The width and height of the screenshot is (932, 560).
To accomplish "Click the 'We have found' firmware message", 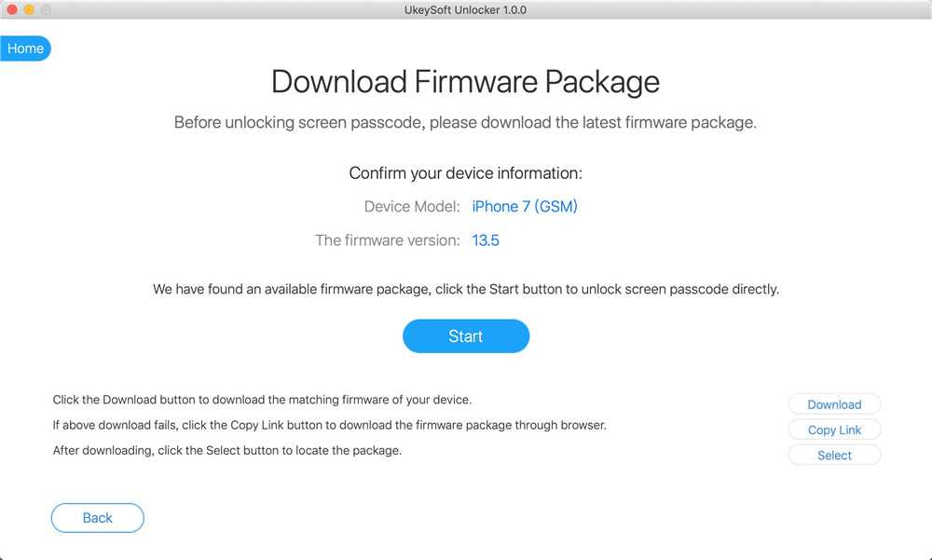I will (465, 290).
